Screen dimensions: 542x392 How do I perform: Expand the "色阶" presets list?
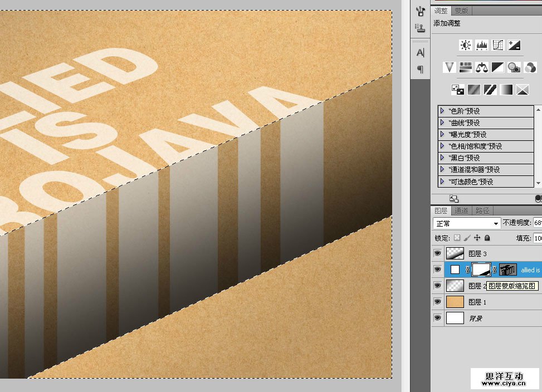coord(442,111)
